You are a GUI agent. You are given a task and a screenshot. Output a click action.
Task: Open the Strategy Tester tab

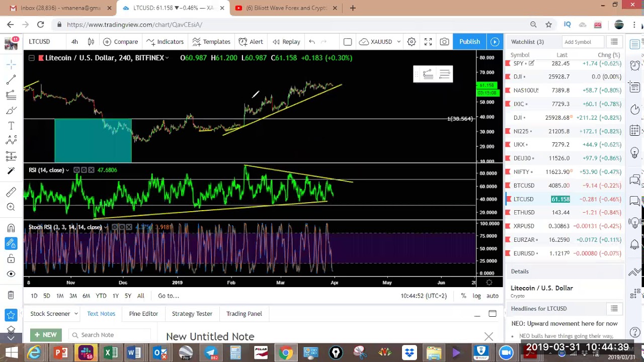(x=192, y=314)
